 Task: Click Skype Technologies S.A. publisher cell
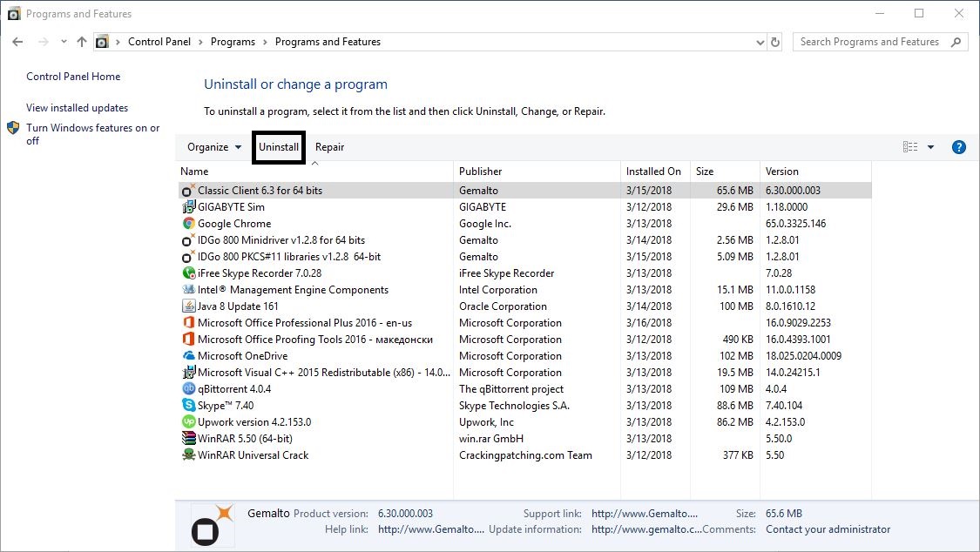514,405
